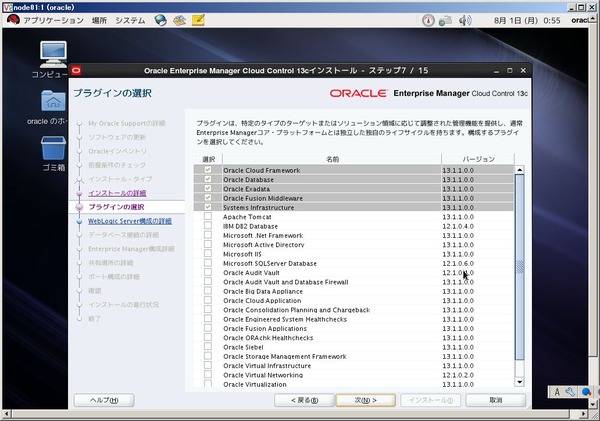
Task: Select Oracle Big Data Appliance checkbox
Action: (x=208, y=290)
